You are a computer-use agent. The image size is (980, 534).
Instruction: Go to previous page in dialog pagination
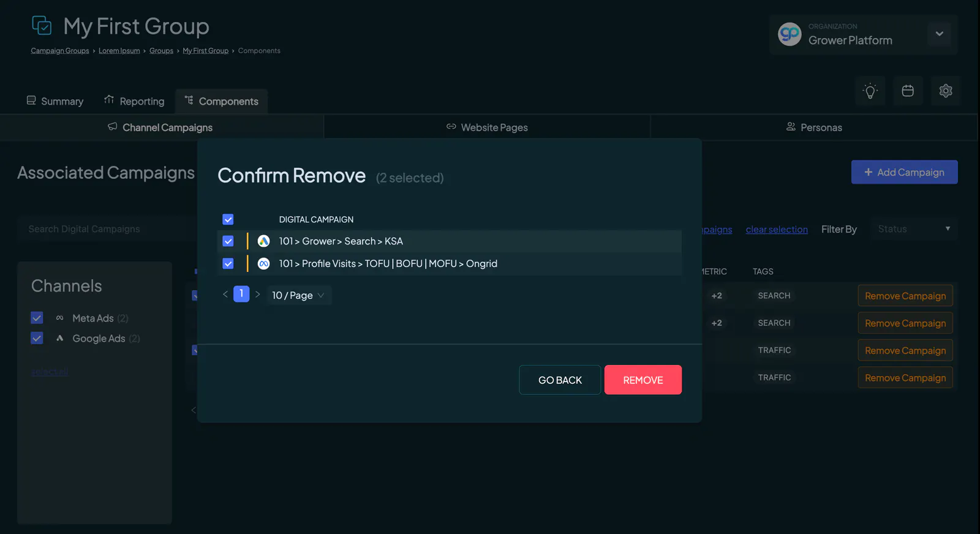(x=225, y=295)
